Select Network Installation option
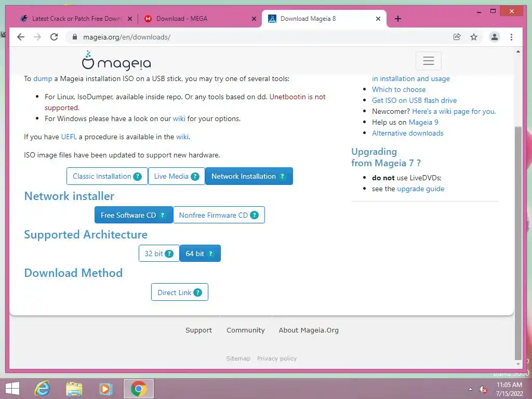The image size is (532, 399). [249, 177]
